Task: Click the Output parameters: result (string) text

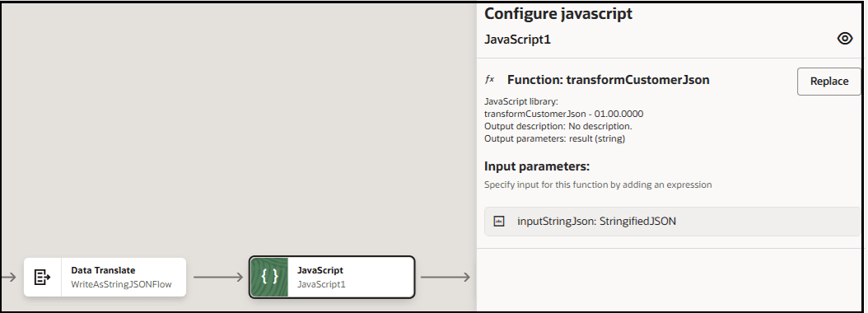Action: [x=555, y=138]
